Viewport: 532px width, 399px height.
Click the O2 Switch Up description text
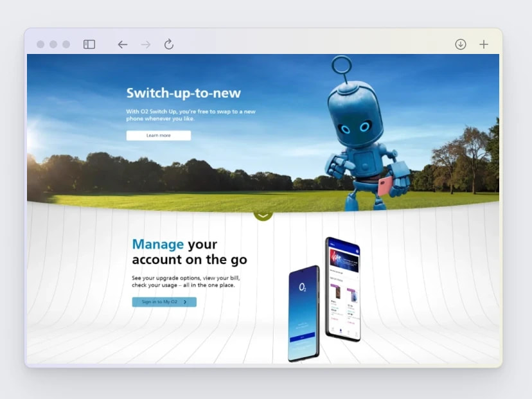click(x=190, y=115)
